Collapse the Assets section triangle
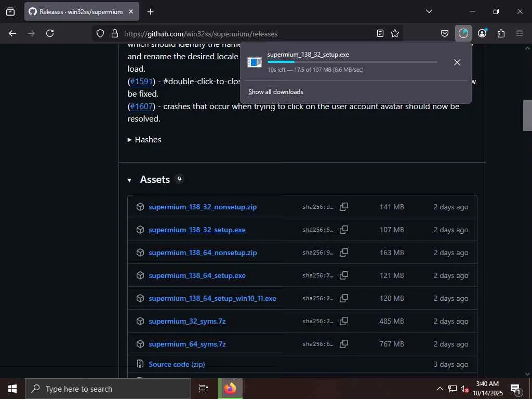Image resolution: width=532 pixels, height=399 pixels. [x=129, y=180]
